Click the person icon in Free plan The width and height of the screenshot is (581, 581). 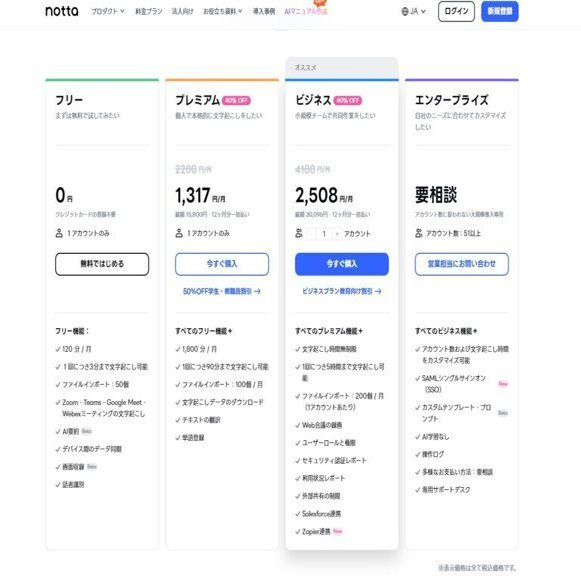59,233
